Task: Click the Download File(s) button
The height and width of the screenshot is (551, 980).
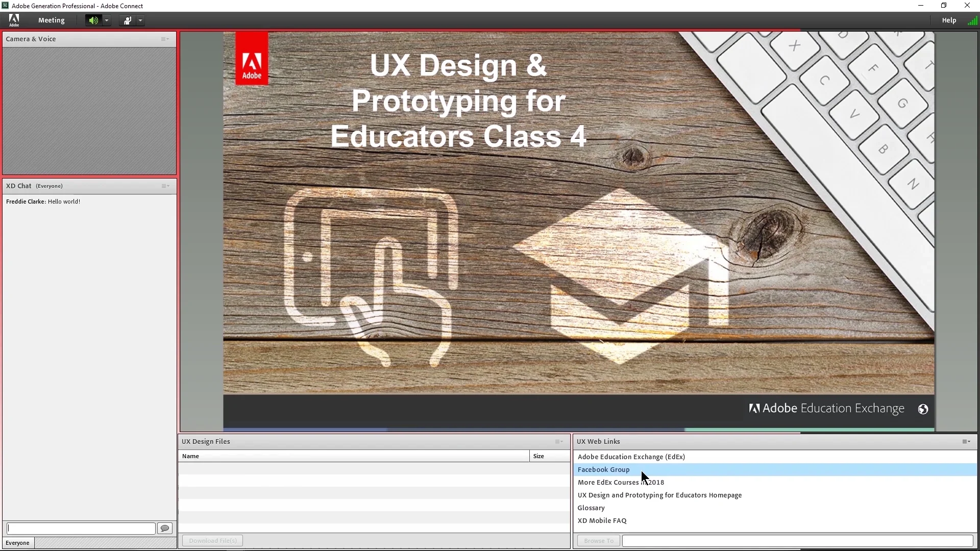Action: pyautogui.click(x=212, y=540)
